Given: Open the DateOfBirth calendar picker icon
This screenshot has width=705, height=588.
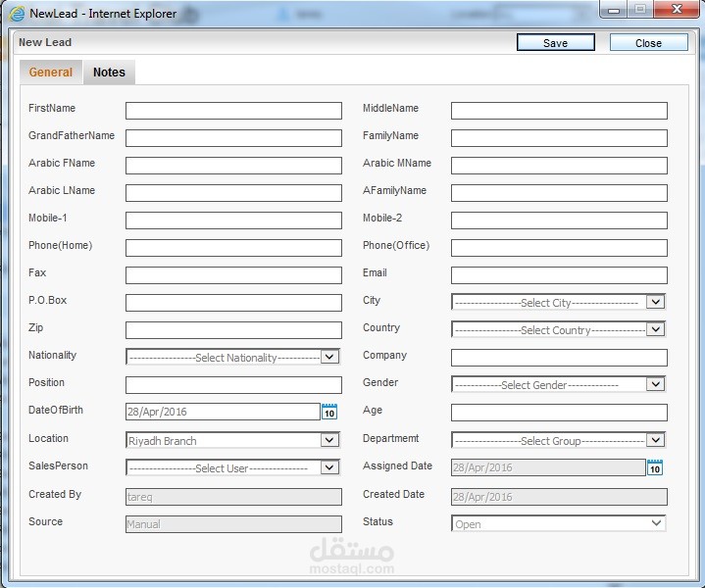Looking at the screenshot, I should [329, 412].
